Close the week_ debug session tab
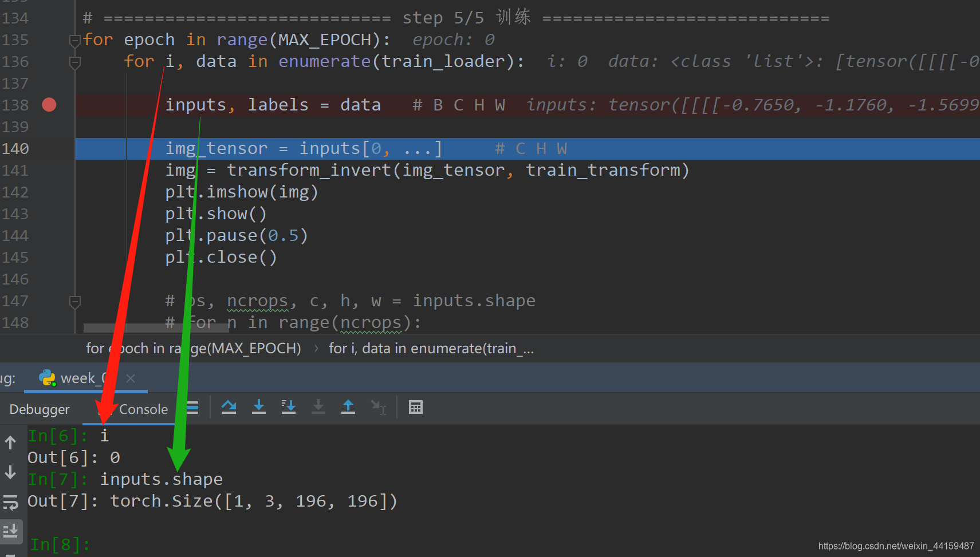Screen dimensions: 980x557 coord(131,378)
